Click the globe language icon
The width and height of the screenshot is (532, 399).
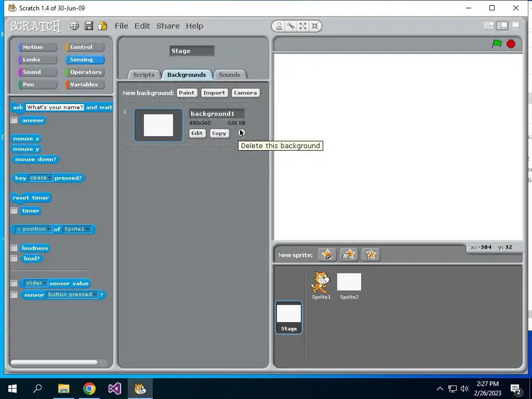tap(74, 26)
